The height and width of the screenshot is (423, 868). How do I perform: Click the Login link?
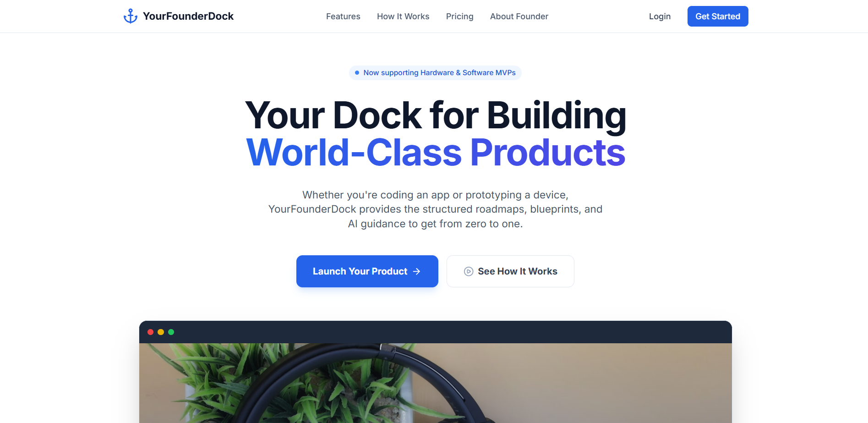pyautogui.click(x=660, y=16)
